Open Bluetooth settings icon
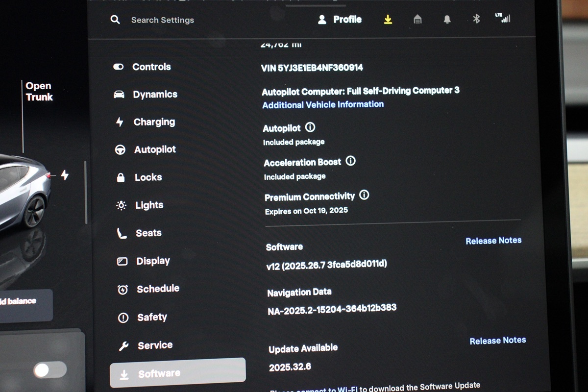 (476, 19)
